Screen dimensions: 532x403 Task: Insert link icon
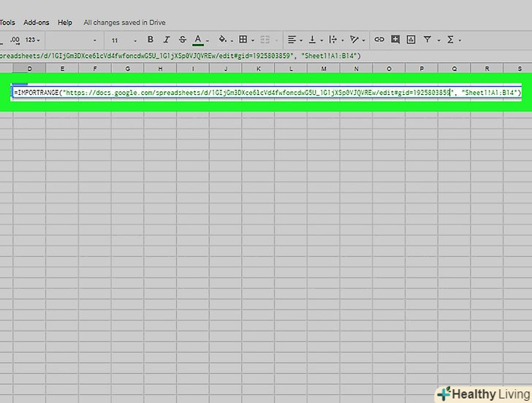pos(379,39)
